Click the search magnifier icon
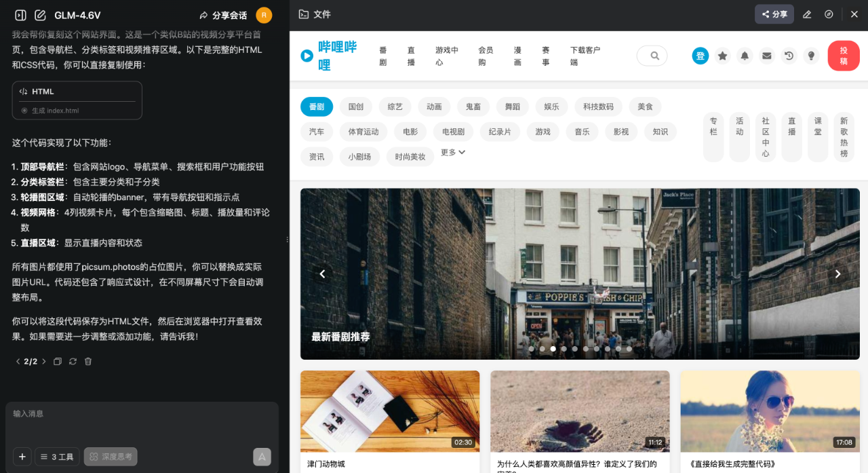The width and height of the screenshot is (868, 473). 652,56
